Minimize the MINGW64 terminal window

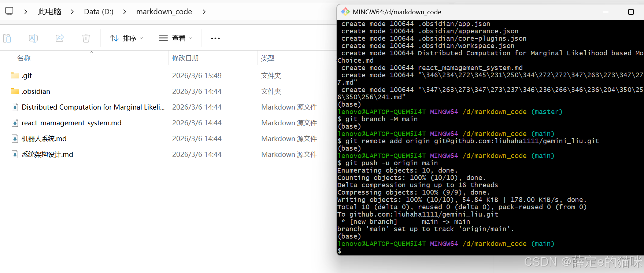click(x=606, y=12)
